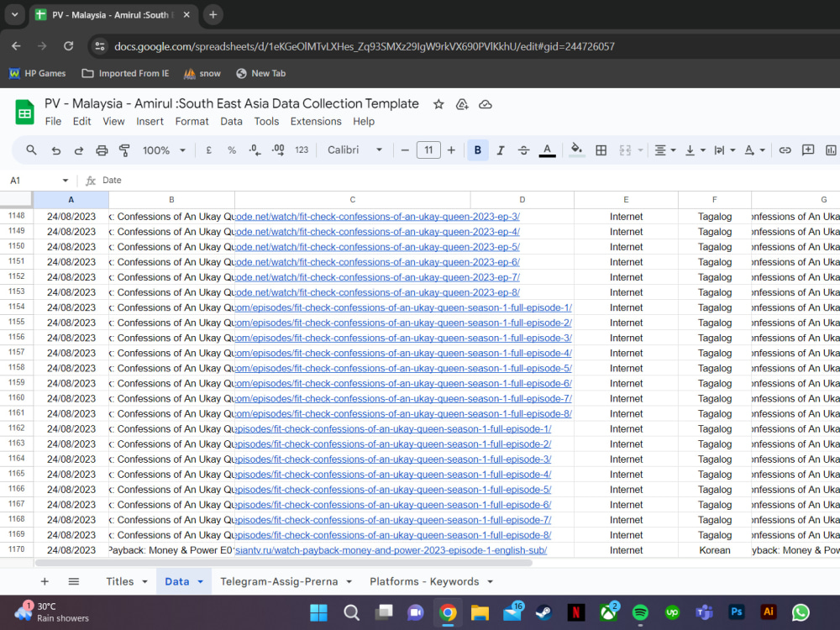Toggle Italic formatting
This screenshot has width=840, height=630.
point(501,150)
